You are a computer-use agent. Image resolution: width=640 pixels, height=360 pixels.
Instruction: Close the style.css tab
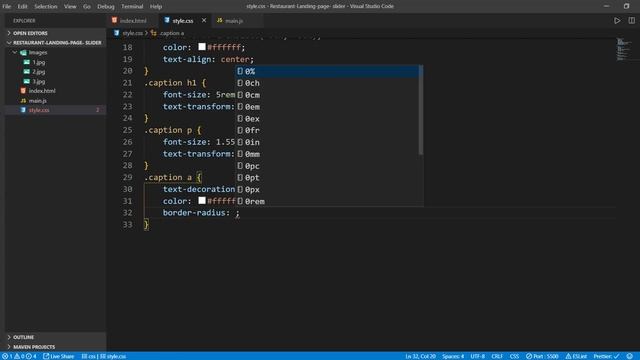[x=204, y=20]
